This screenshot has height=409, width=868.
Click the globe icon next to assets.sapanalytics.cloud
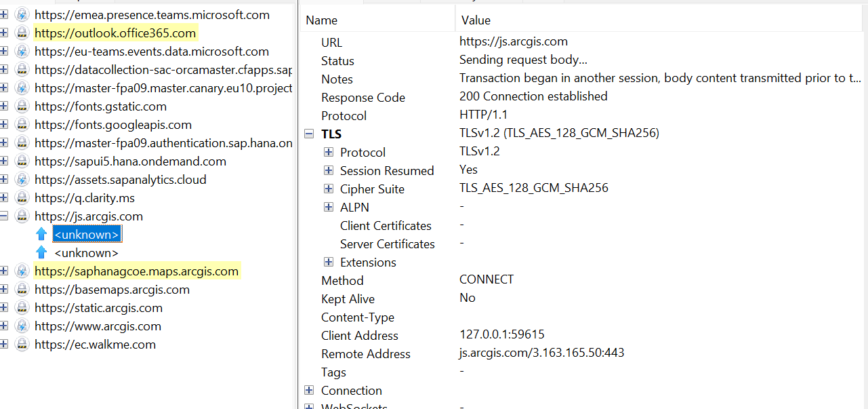click(x=22, y=180)
